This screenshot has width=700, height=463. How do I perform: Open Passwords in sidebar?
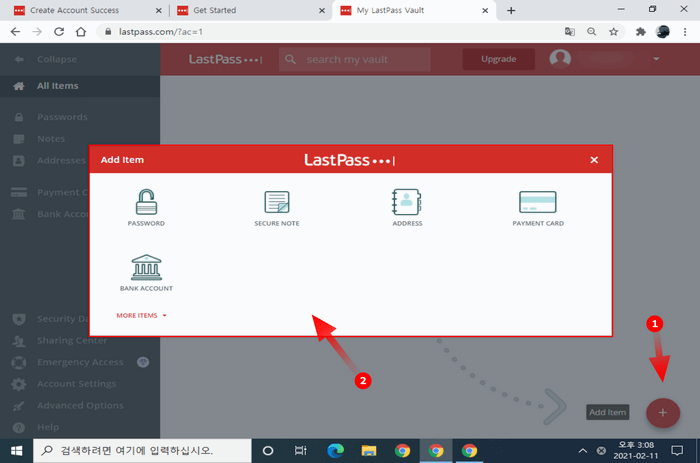(x=62, y=117)
